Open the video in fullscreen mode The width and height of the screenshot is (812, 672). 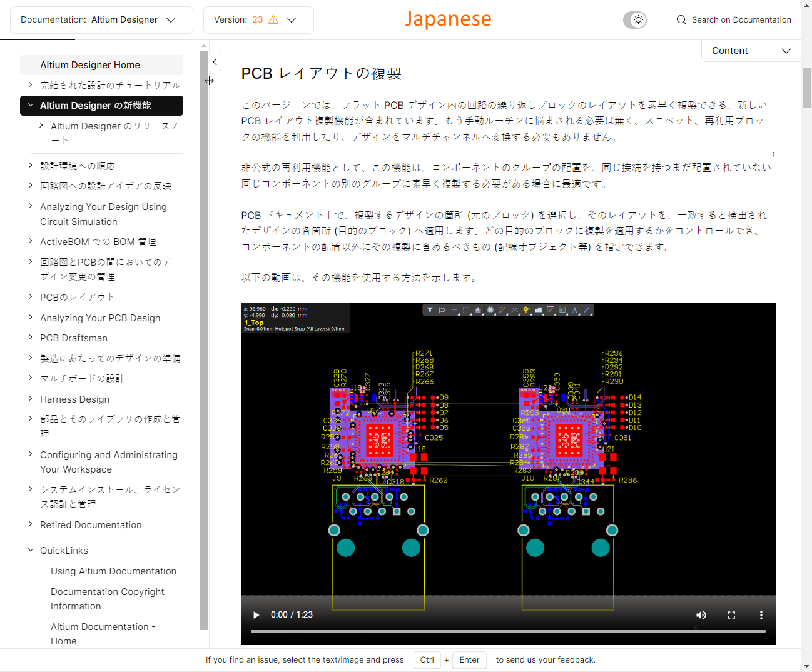(x=731, y=615)
